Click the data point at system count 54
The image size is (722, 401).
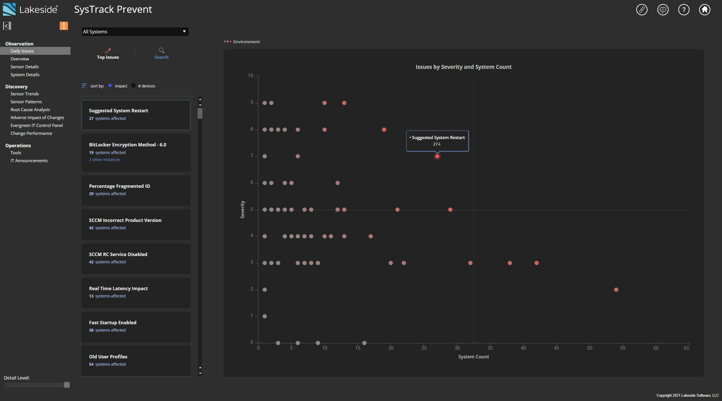pyautogui.click(x=616, y=290)
